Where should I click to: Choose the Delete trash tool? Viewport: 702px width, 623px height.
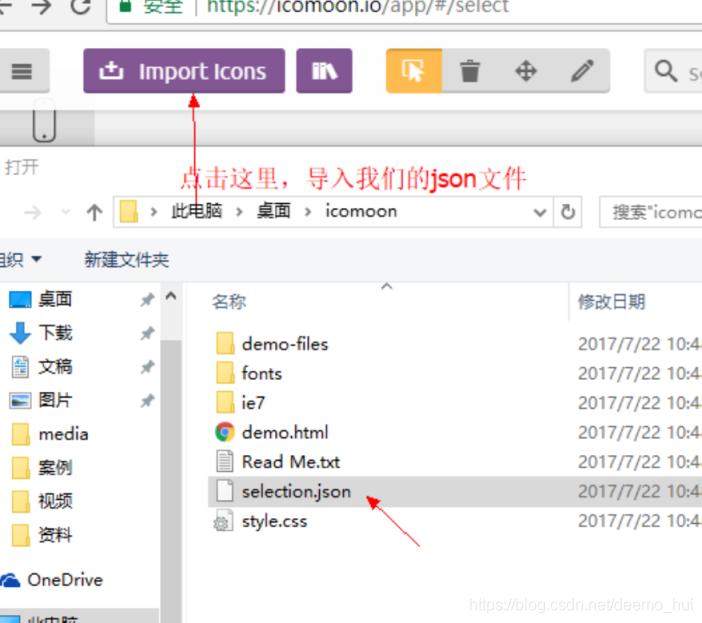[x=470, y=71]
